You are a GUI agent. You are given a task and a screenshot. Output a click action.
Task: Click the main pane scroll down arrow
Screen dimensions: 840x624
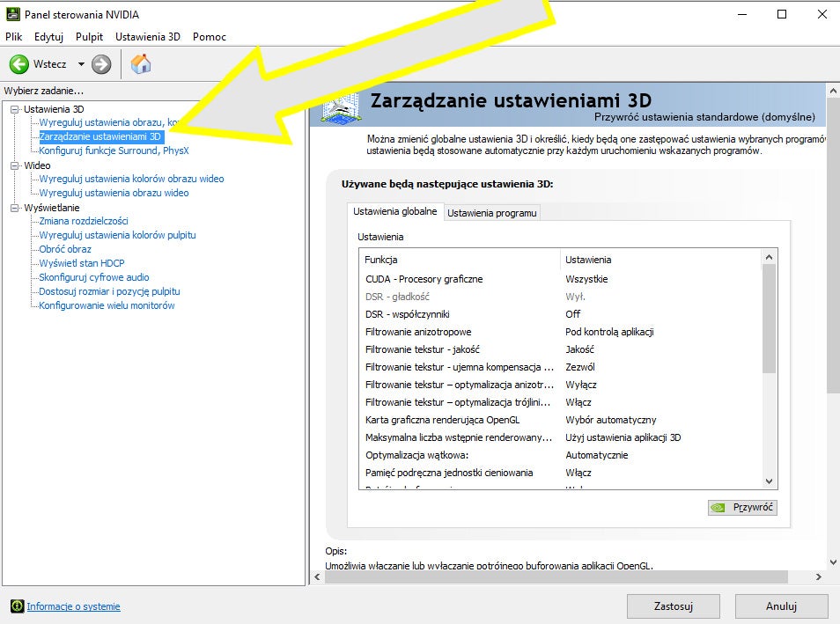coord(833,562)
